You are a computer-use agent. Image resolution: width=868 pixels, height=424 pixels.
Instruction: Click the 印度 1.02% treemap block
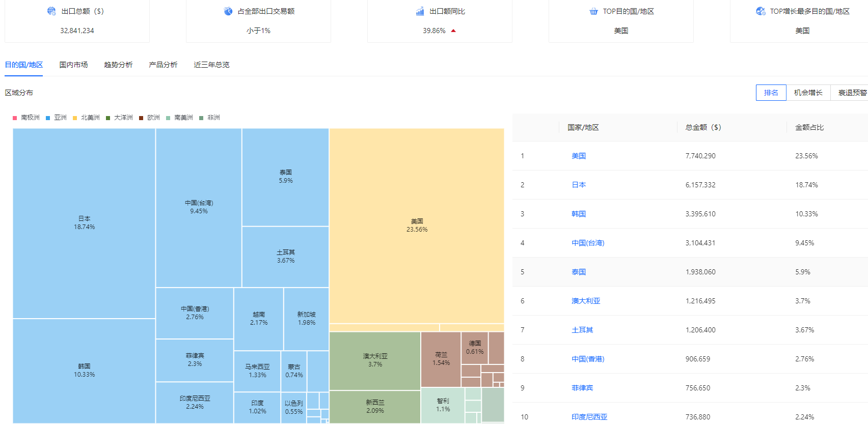(257, 407)
